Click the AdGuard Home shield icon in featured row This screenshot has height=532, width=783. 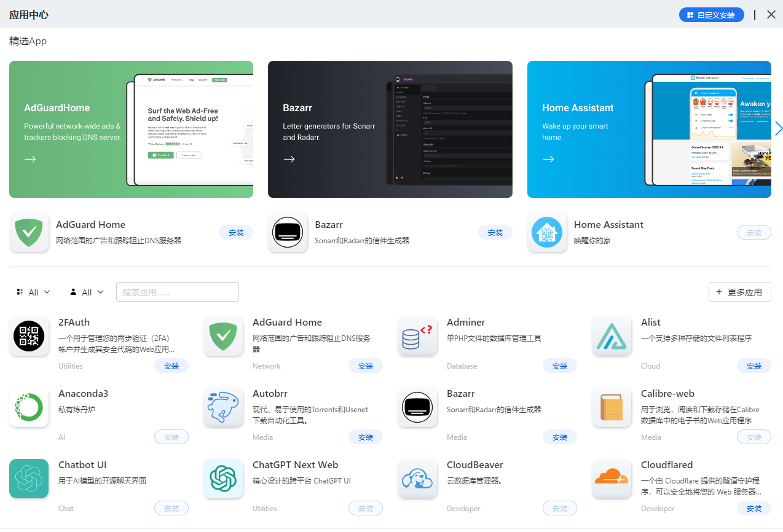[29, 232]
